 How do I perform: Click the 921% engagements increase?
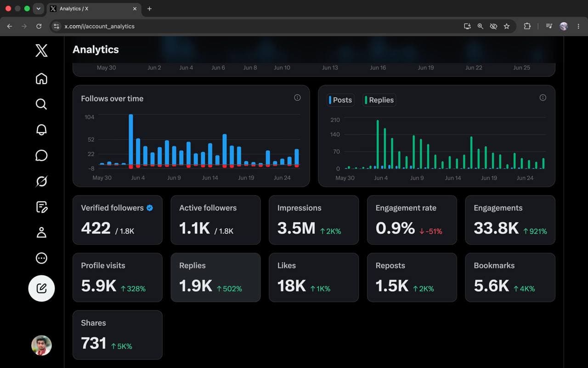pos(535,231)
